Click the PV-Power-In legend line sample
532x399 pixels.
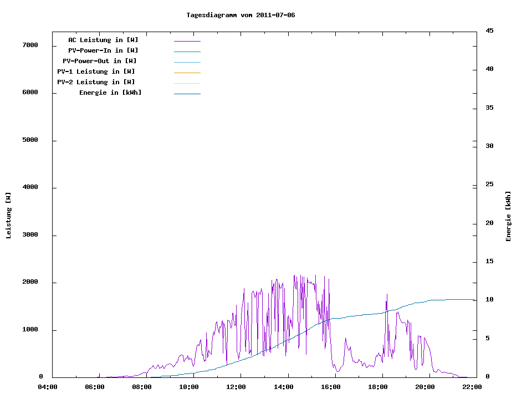click(x=187, y=52)
